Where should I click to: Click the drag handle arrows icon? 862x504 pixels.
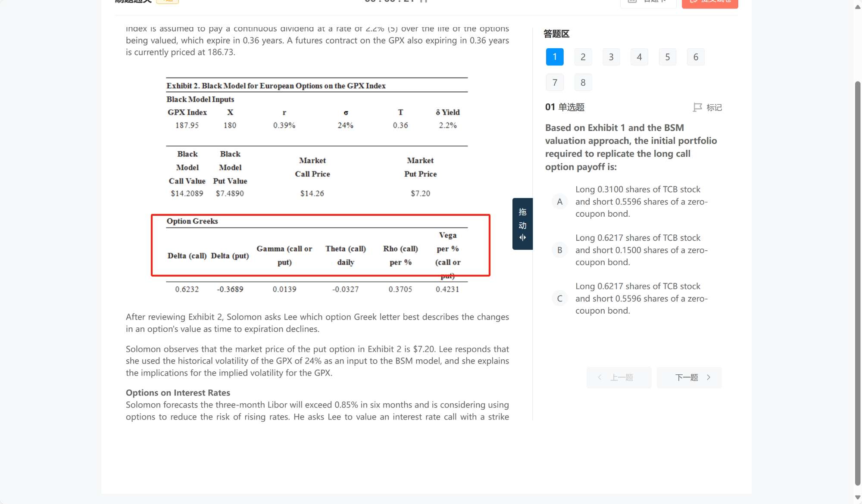pyautogui.click(x=522, y=237)
